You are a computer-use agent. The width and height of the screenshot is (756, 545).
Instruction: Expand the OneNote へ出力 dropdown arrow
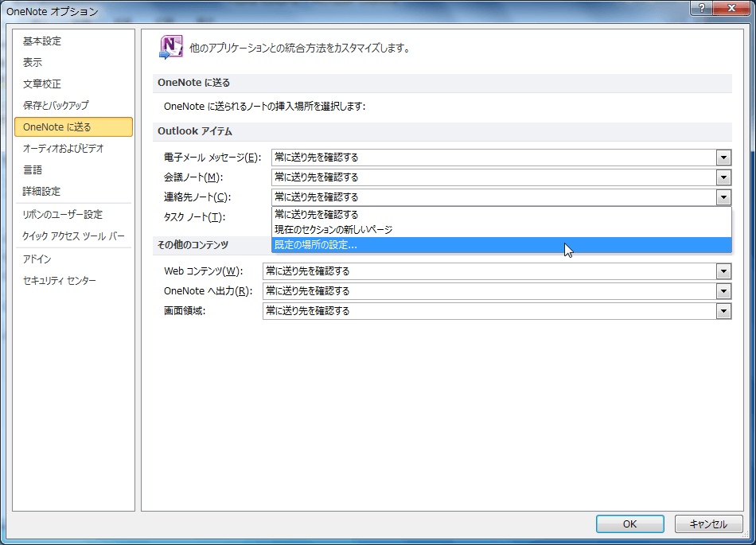[723, 291]
